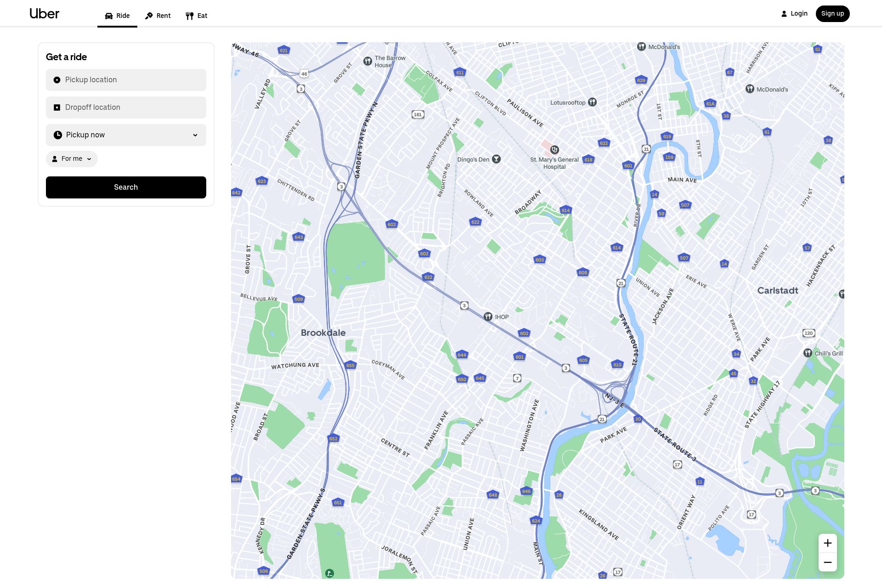
Task: Click the Uber logo
Action: [44, 14]
